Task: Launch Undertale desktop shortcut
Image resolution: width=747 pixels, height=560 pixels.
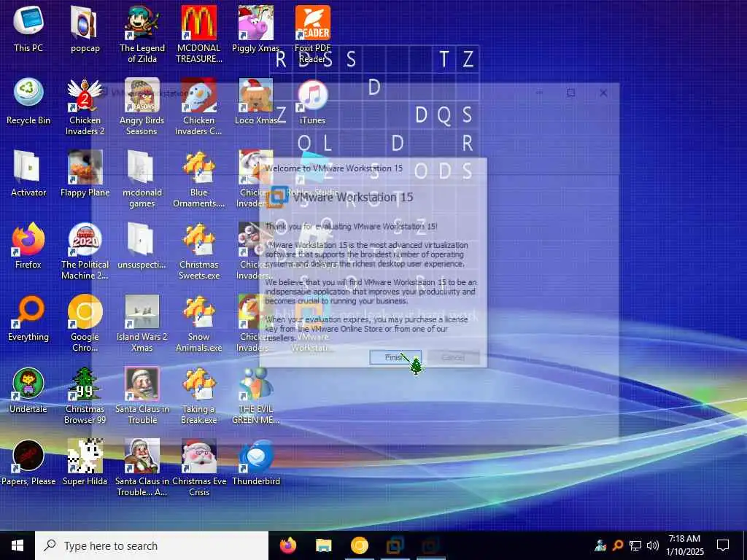Action: tap(28, 391)
